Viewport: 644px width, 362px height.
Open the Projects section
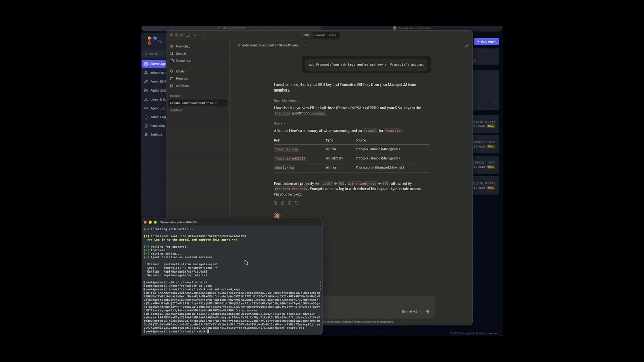179,78
